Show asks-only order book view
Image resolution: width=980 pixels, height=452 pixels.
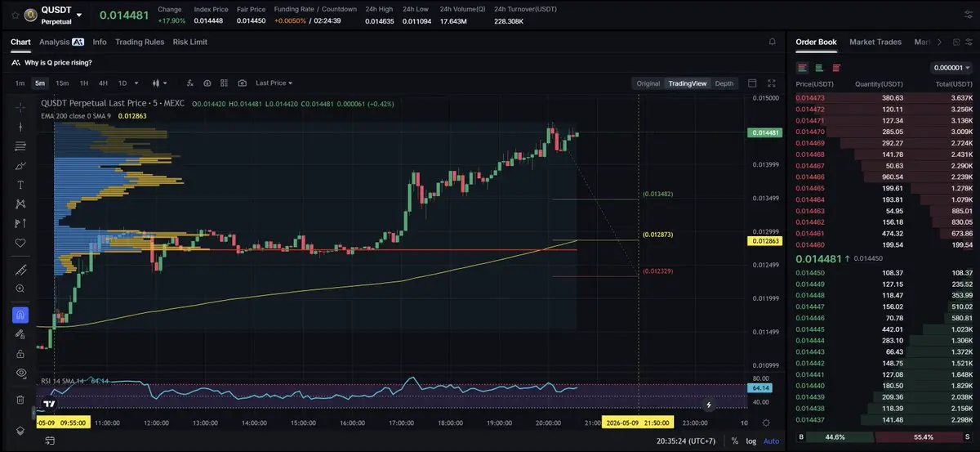pyautogui.click(x=836, y=68)
